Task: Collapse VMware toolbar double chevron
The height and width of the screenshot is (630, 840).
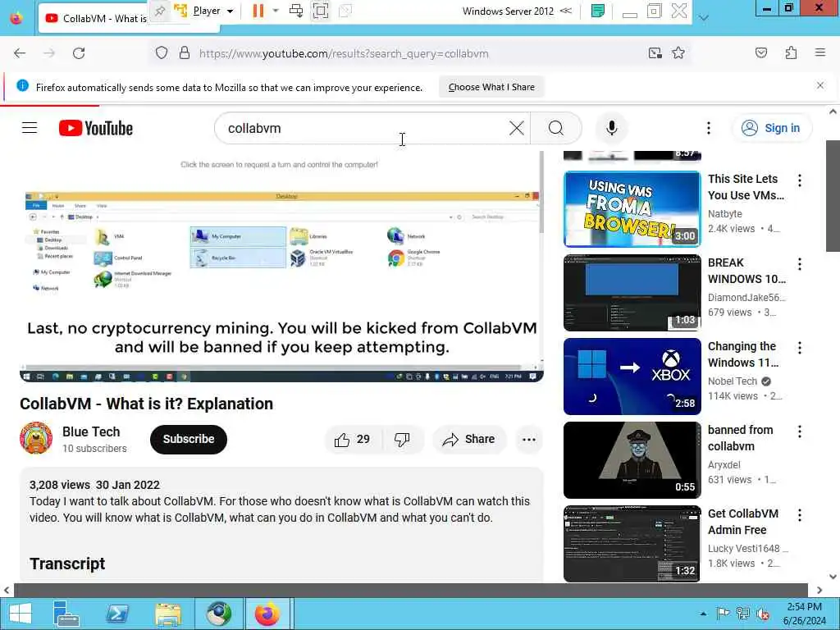Action: 566,11
